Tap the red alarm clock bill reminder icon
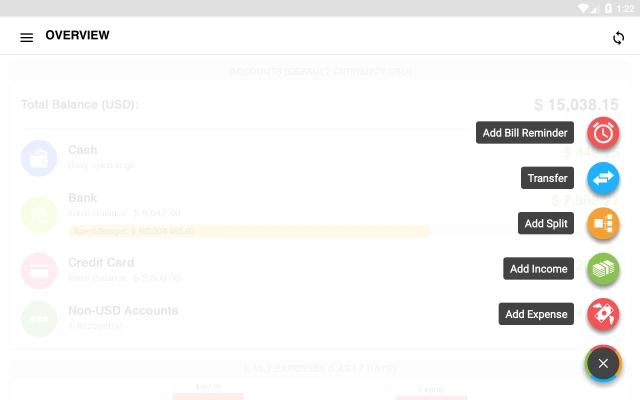The image size is (640, 400). tap(603, 133)
